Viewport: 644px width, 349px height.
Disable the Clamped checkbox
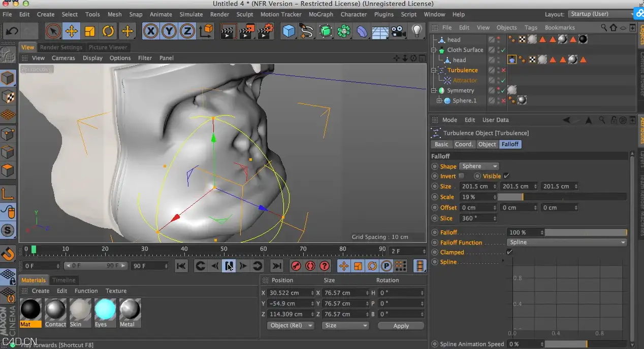click(x=509, y=252)
